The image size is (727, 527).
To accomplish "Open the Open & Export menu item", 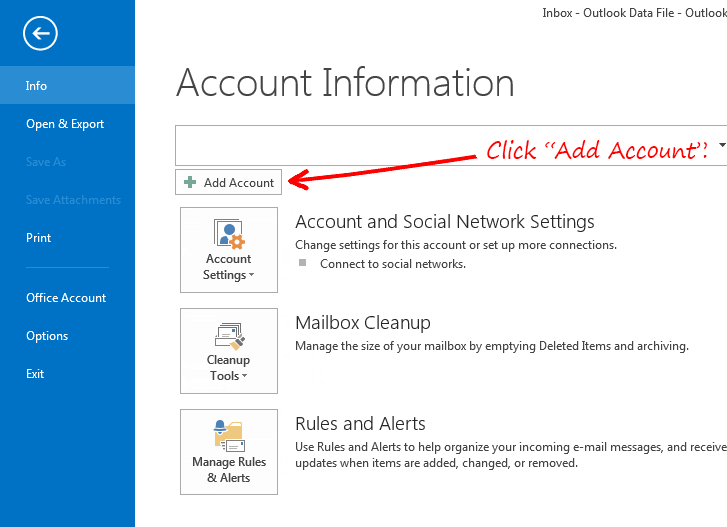I will pos(65,124).
